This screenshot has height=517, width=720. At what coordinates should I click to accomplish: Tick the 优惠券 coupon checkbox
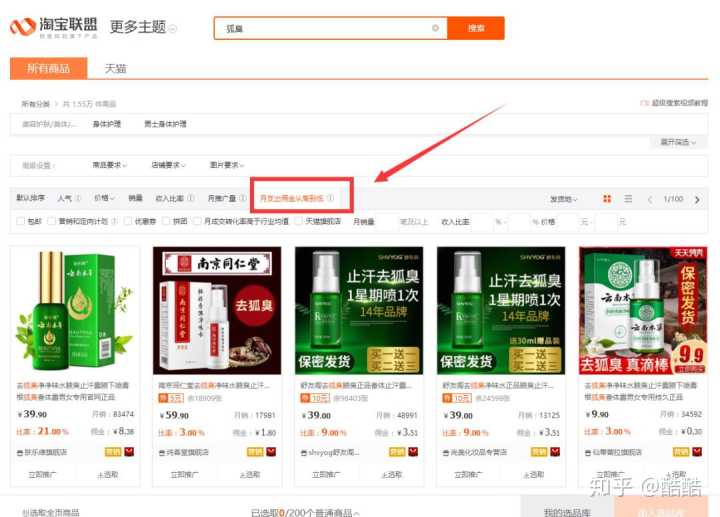[x=128, y=221]
